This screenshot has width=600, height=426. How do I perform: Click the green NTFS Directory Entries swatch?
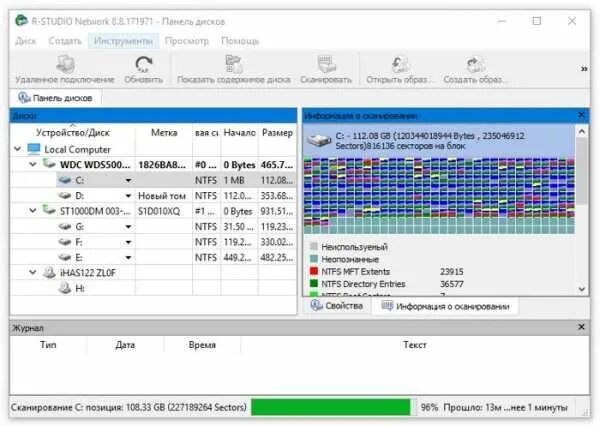click(314, 284)
